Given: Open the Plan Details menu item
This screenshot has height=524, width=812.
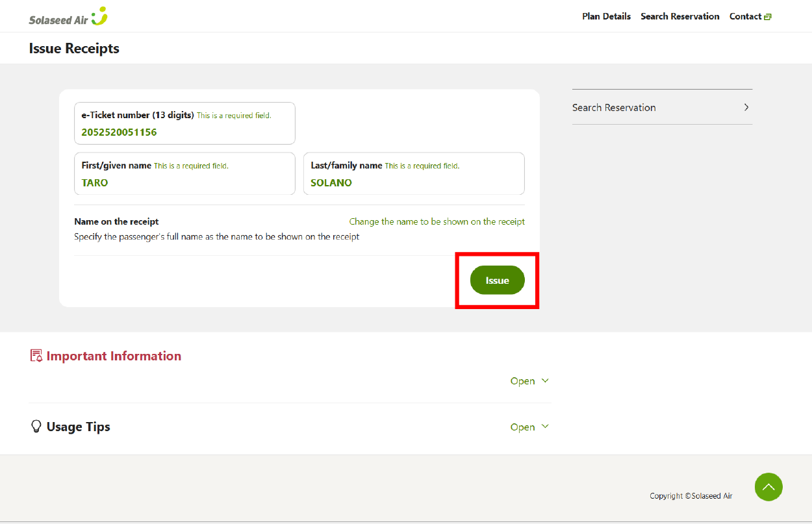Looking at the screenshot, I should [x=606, y=16].
